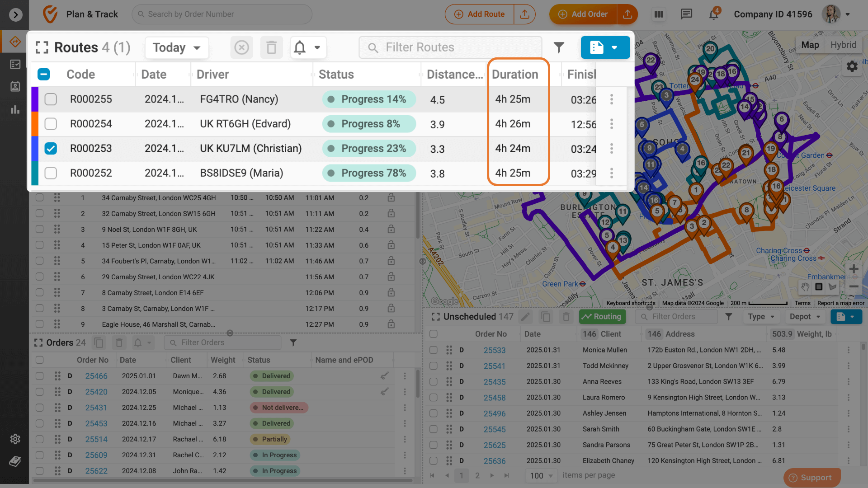Toggle checkbox for route R000252

click(51, 173)
